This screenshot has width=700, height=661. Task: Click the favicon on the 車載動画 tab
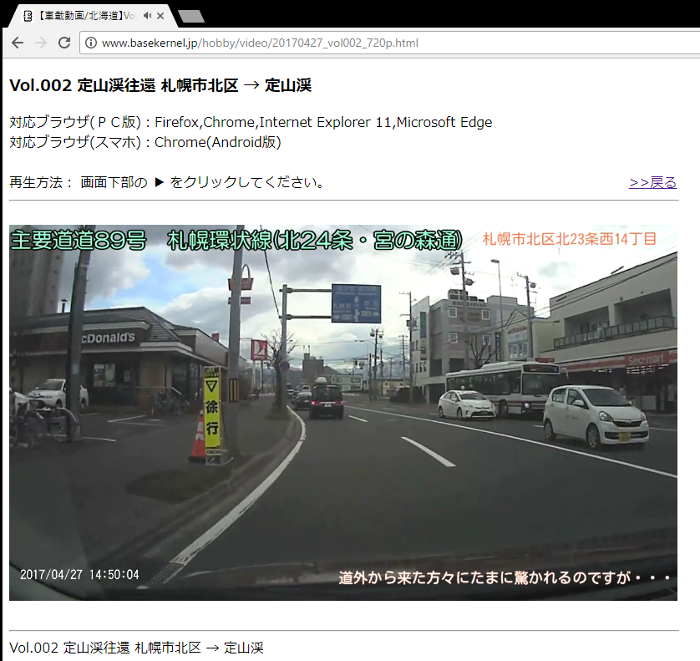pos(28,16)
